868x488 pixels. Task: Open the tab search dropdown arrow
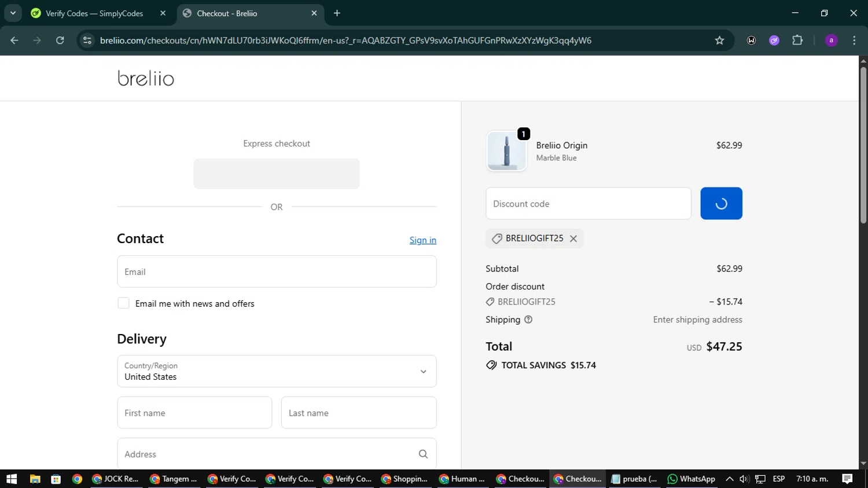click(13, 13)
